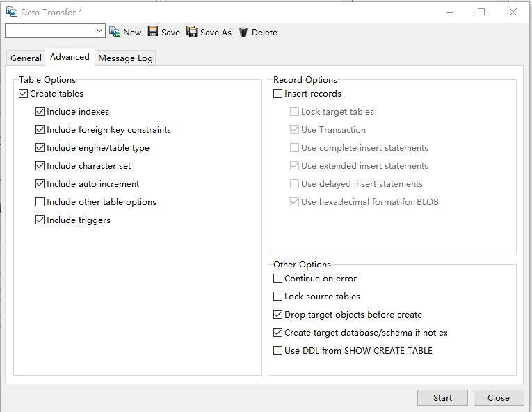Click Use delayed insert statements checkbox

[294, 184]
